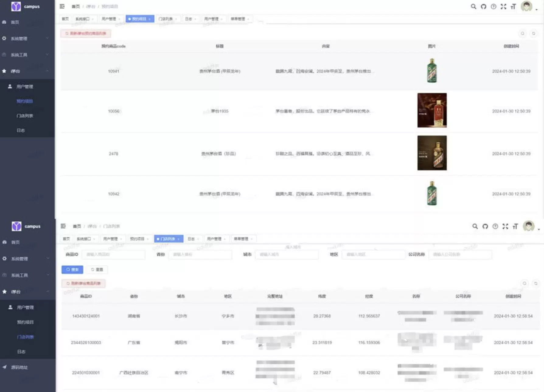Select 日志 in 预约项目 page sidebar
Image resolution: width=544 pixels, height=392 pixels.
[x=27, y=130]
